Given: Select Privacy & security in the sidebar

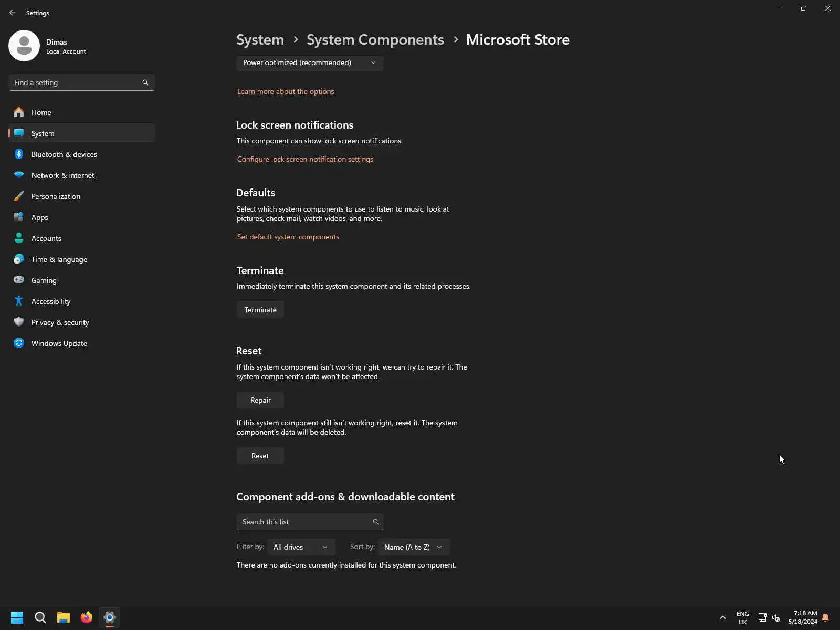Looking at the screenshot, I should (60, 322).
